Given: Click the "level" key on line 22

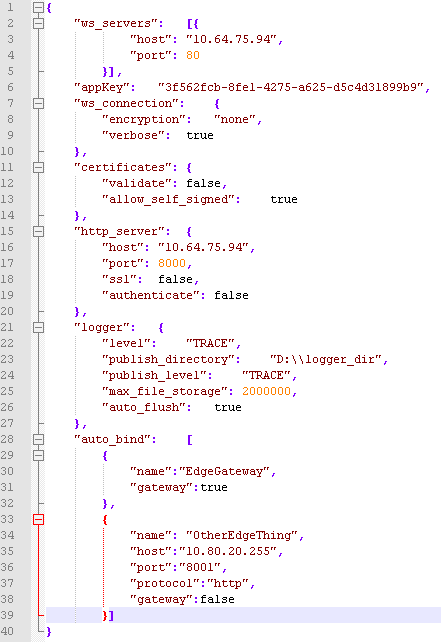Looking at the screenshot, I should point(127,343).
